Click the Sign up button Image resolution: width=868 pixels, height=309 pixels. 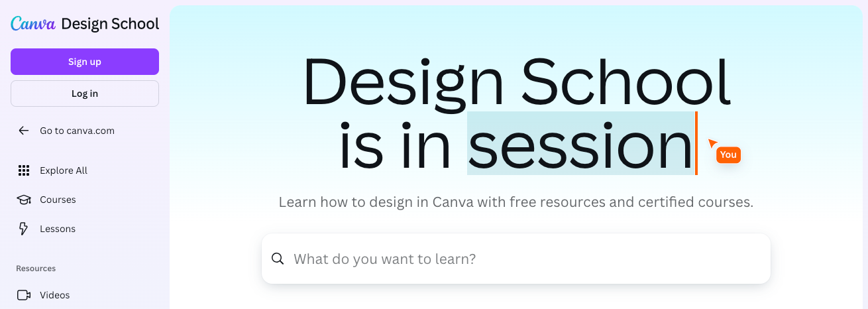click(85, 62)
